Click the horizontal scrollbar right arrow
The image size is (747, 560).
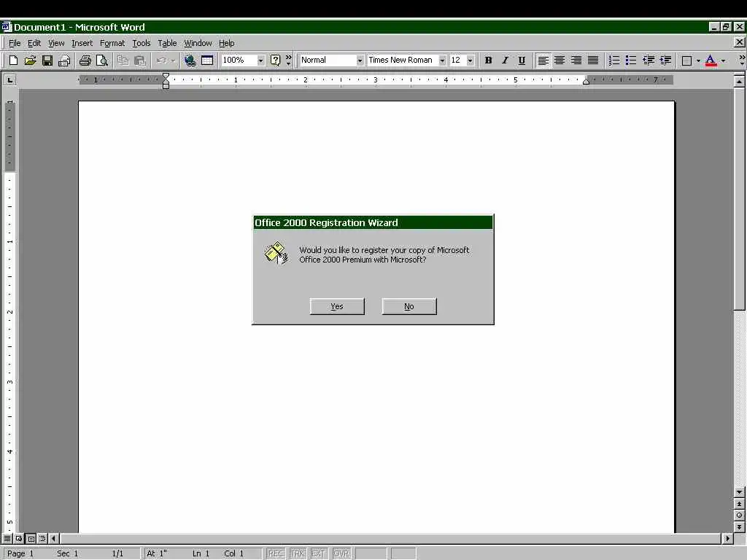(727, 539)
